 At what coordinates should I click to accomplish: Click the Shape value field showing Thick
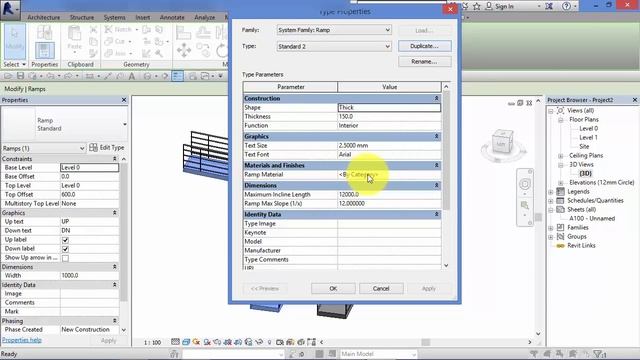pos(389,107)
